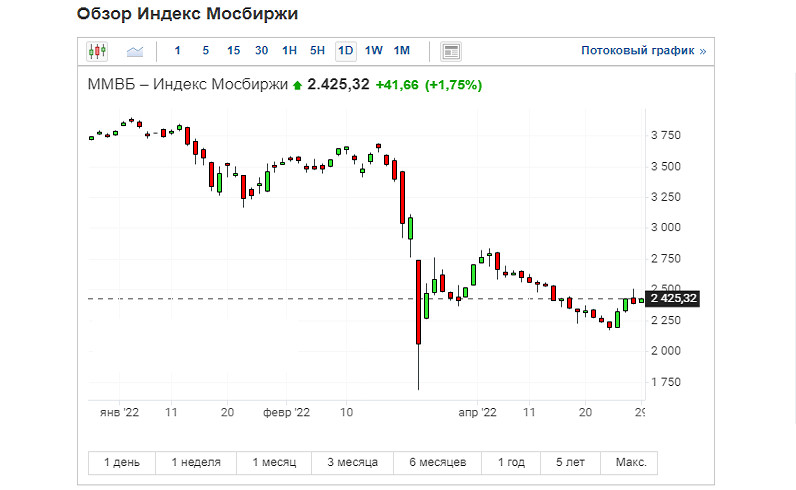Switch to the area chart type icon
The height and width of the screenshot is (490, 796).
tap(135, 51)
